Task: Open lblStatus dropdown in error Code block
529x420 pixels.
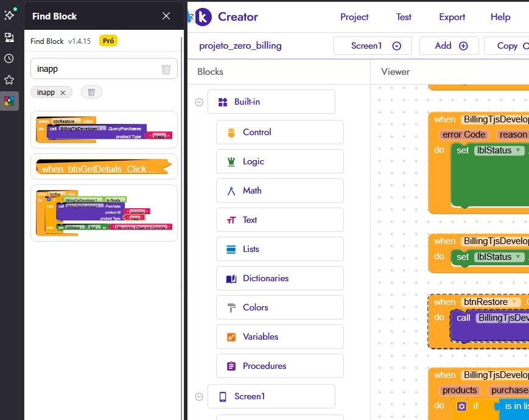Action: [x=499, y=150]
